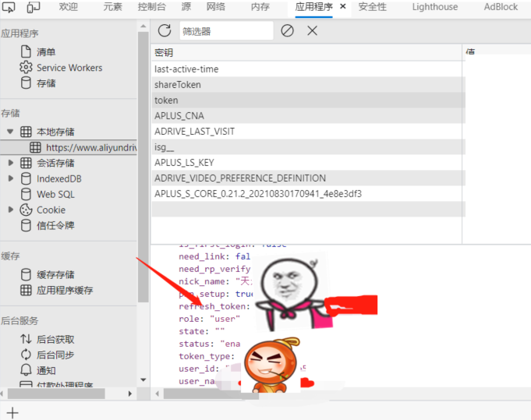The image size is (531, 420).
Task: Click the 筛选器 filter input field
Action: 226,31
